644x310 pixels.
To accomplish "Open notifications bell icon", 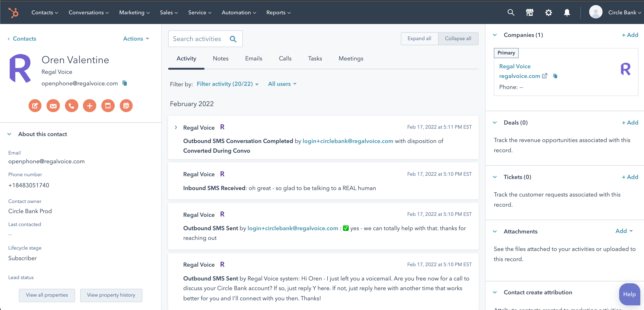I will coord(567,12).
